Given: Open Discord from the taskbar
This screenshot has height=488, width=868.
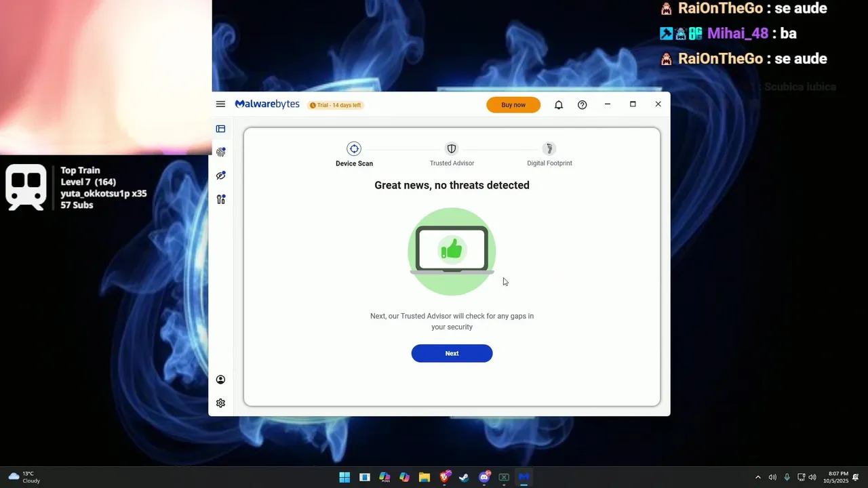Looking at the screenshot, I should pyautogui.click(x=484, y=477).
